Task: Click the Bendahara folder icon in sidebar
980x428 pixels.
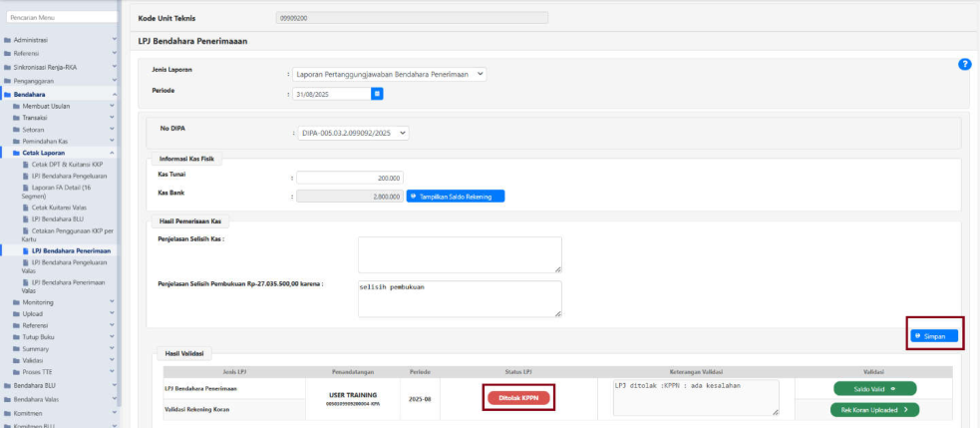Action: click(7, 94)
